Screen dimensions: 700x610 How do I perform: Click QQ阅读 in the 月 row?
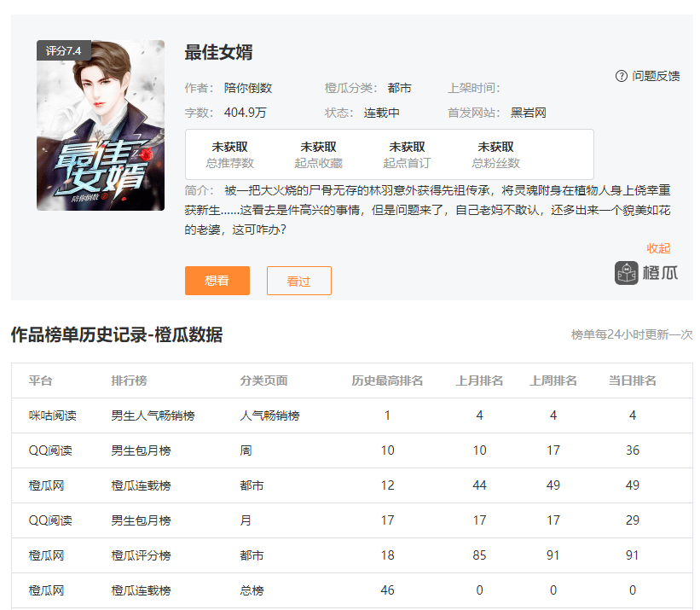[x=50, y=520]
